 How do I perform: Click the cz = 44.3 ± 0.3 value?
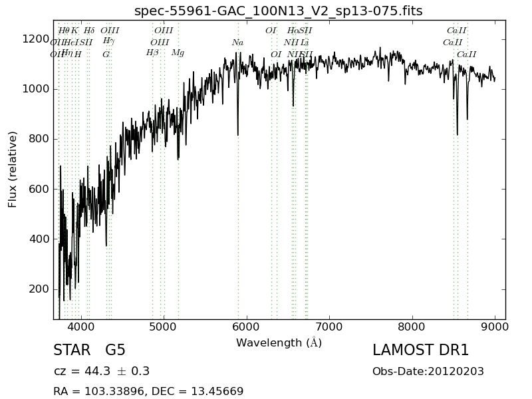coord(102,371)
